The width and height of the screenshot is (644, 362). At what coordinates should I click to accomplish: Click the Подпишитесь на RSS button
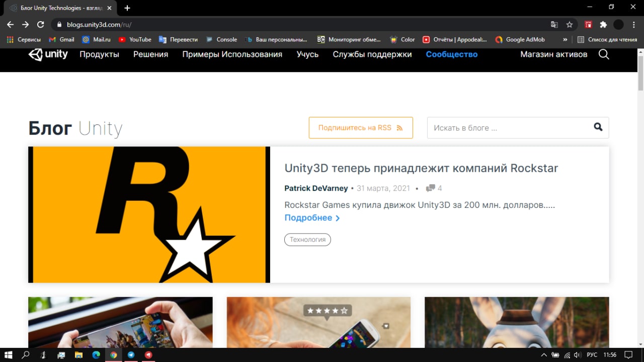point(361,128)
